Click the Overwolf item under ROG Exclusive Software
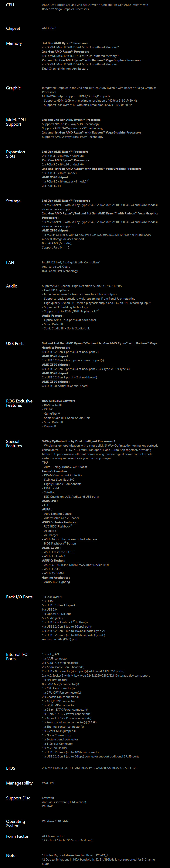 (x=50, y=426)
